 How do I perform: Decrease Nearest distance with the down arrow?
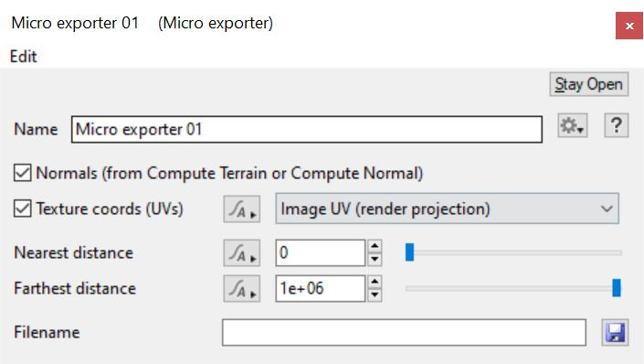tap(375, 260)
